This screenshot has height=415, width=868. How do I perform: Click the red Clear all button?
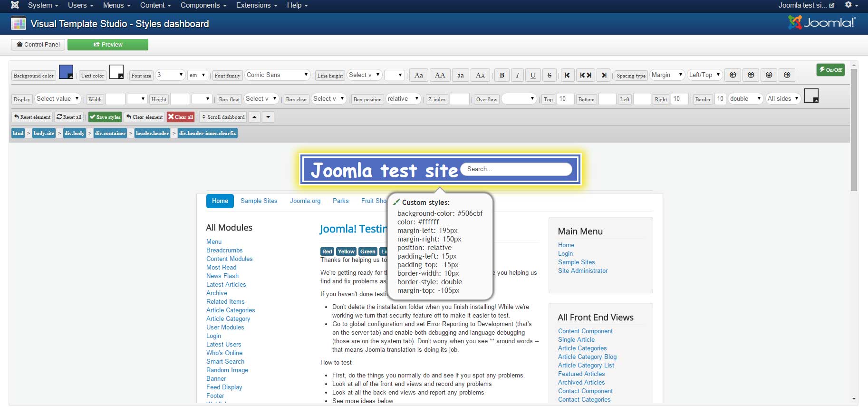point(181,117)
